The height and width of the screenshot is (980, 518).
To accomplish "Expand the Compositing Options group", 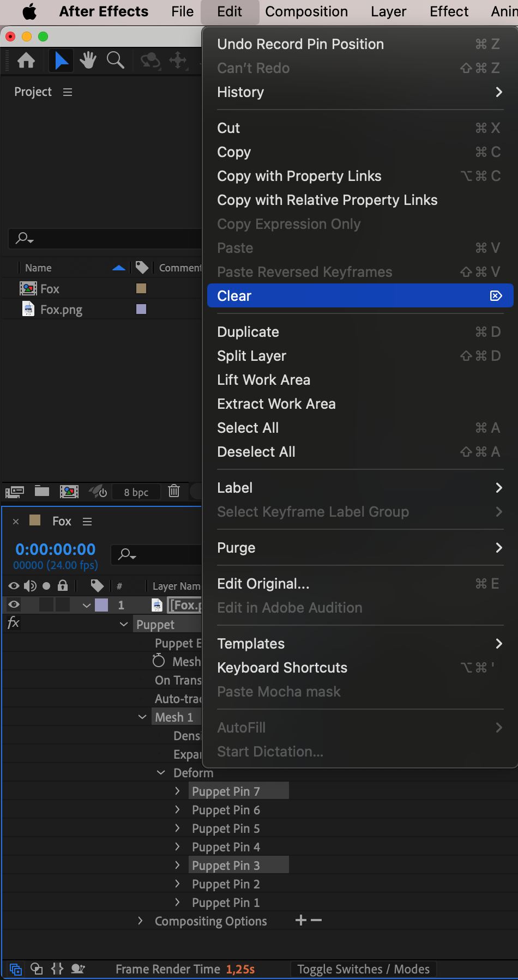I will 140,921.
